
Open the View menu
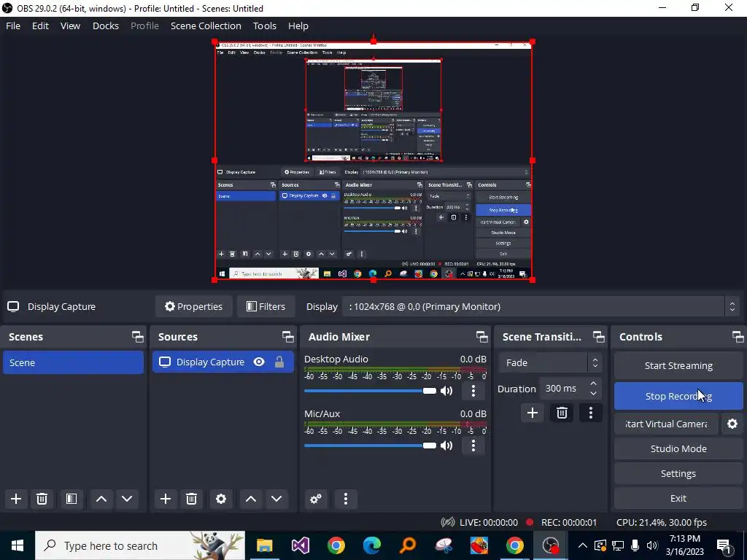tap(70, 26)
